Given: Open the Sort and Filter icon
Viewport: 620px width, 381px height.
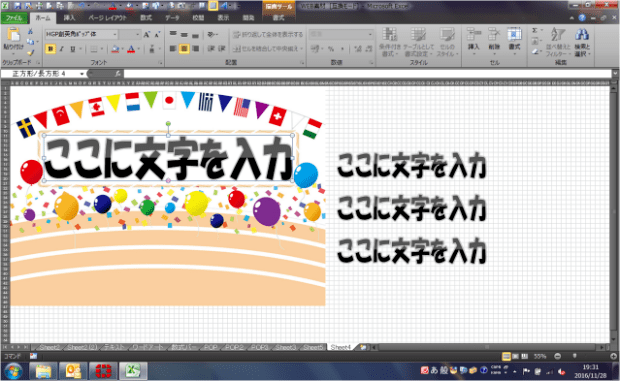Looking at the screenshot, I should (x=558, y=35).
